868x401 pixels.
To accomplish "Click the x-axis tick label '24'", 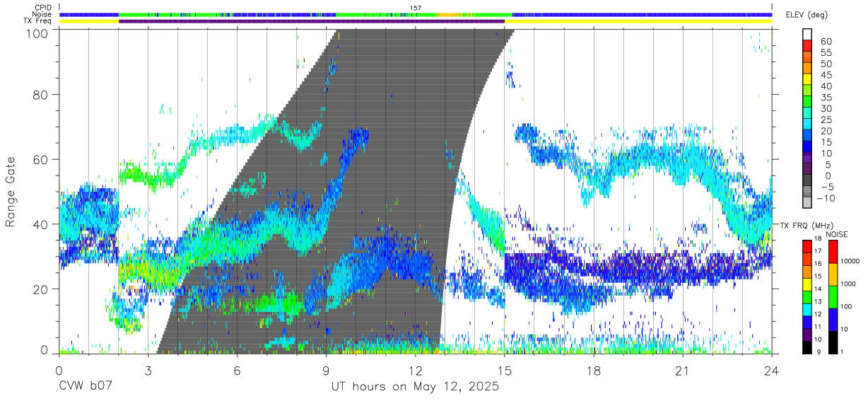I will tap(772, 371).
